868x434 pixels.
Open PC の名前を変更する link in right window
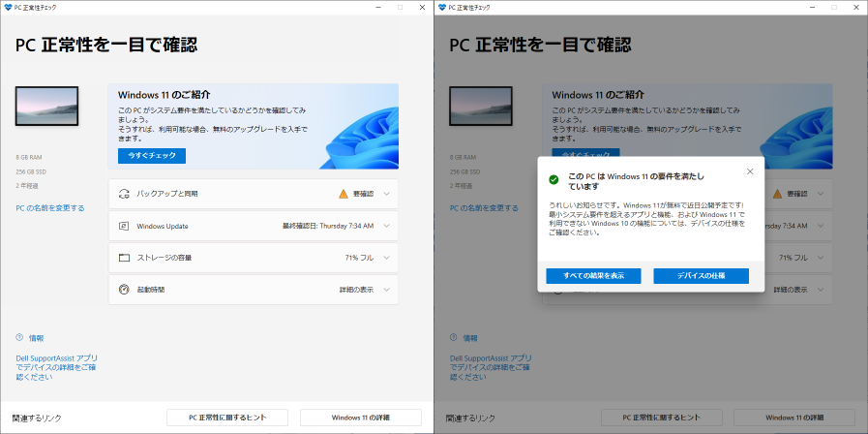[485, 208]
